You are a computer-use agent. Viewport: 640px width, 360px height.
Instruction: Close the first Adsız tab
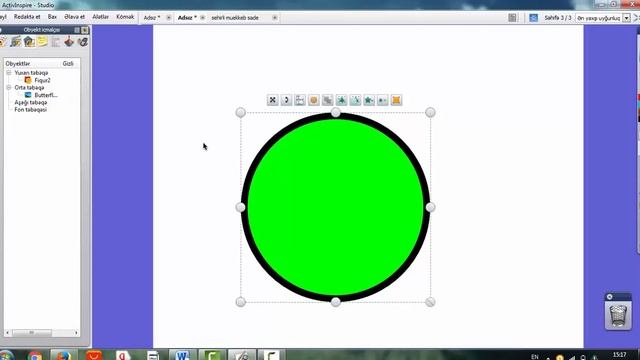click(169, 18)
